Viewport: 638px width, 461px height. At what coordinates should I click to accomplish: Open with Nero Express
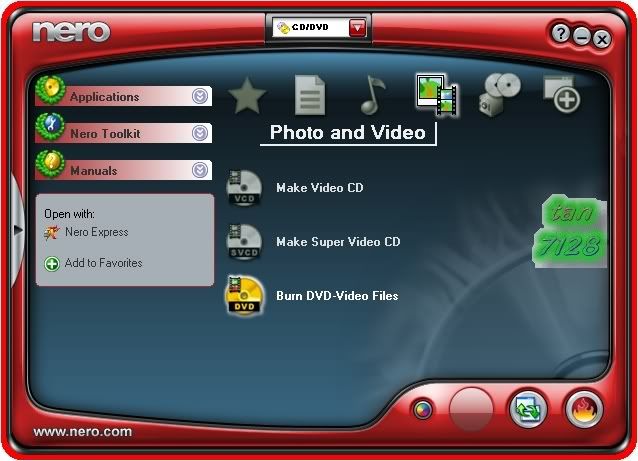point(96,232)
